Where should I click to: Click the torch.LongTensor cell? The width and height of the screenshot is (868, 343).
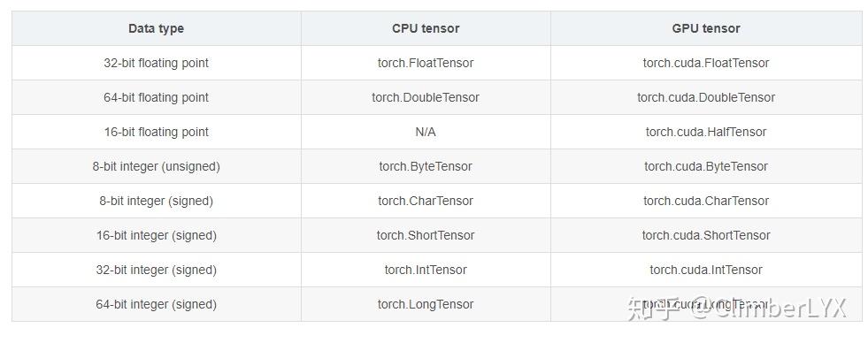coord(426,304)
